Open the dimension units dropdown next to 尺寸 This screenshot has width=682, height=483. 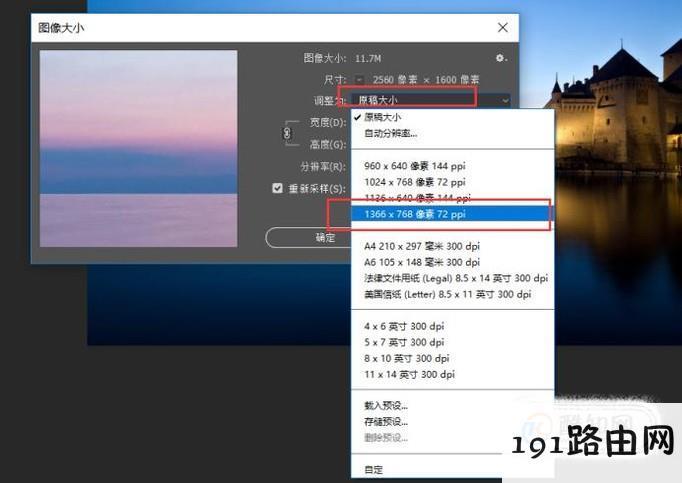[x=359, y=80]
